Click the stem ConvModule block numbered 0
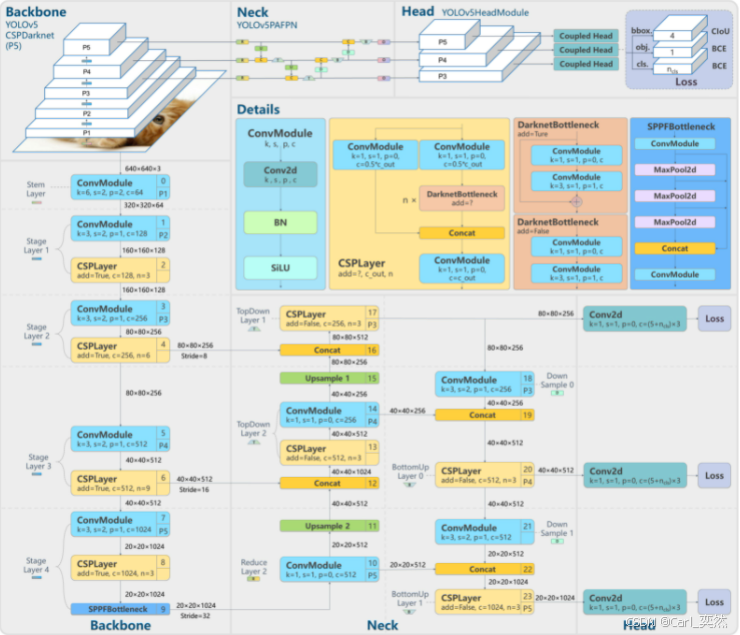 tap(120, 187)
